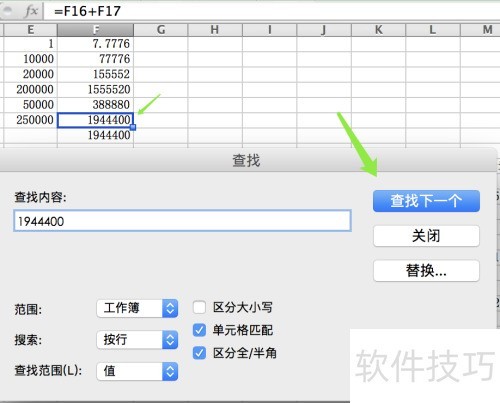Click the fx insert function icon
This screenshot has width=500, height=403.
point(32,11)
